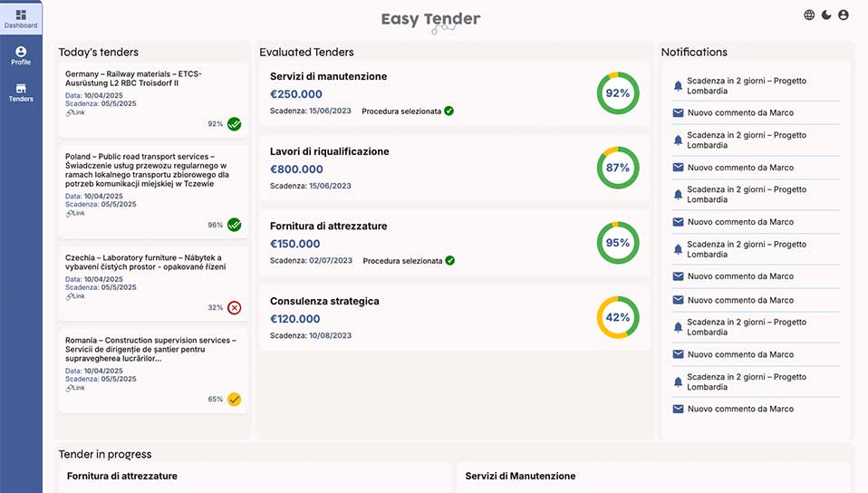Click 92% progress ring for Servizi di manutenzione
The image size is (868, 493).
[618, 93]
